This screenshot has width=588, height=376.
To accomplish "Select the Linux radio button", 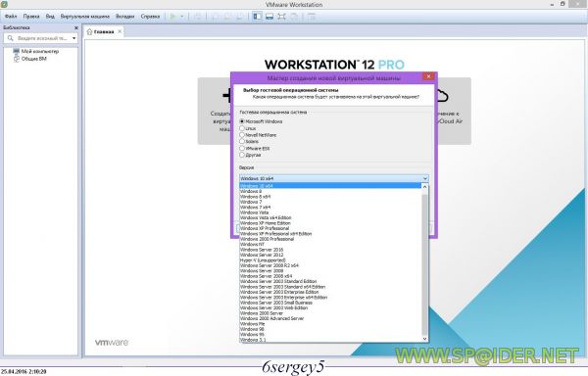I will [x=242, y=128].
